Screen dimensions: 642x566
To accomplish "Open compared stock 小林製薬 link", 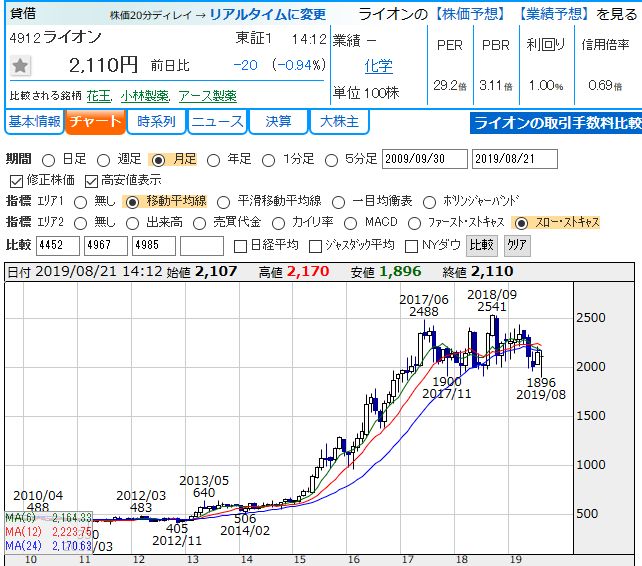I will click(145, 96).
